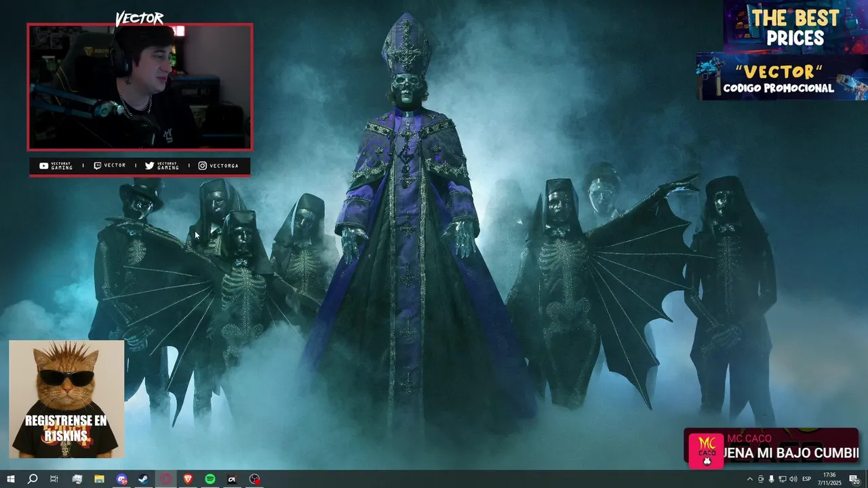
Task: Open taskbar Search magnifier
Action: tap(33, 479)
